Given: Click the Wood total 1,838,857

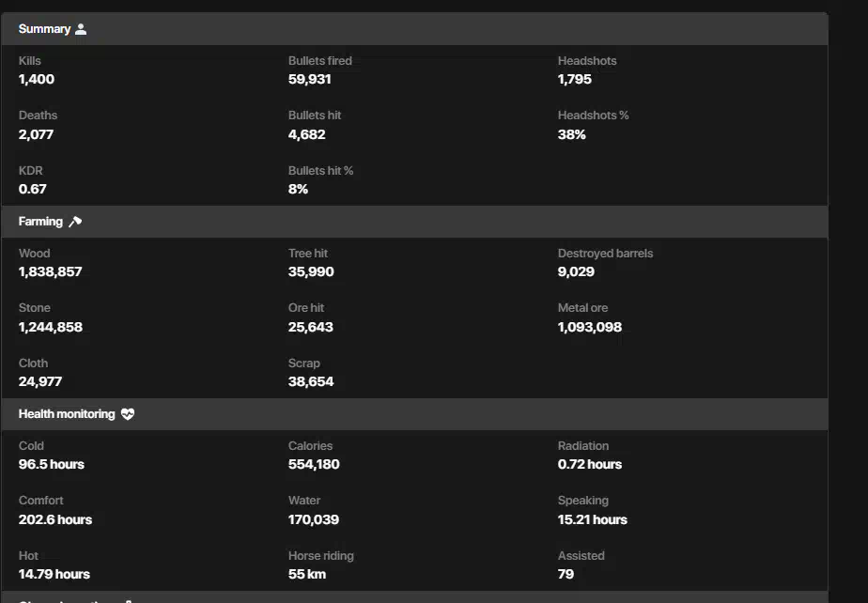Looking at the screenshot, I should click(51, 271).
